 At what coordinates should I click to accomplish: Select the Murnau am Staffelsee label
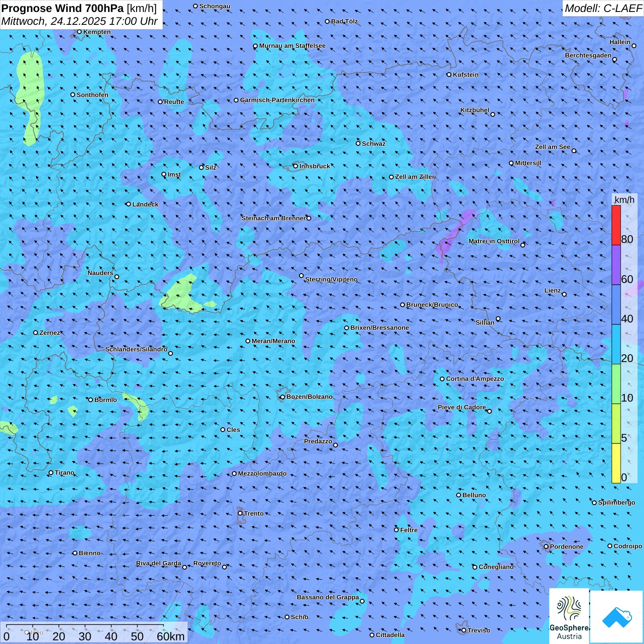click(292, 46)
